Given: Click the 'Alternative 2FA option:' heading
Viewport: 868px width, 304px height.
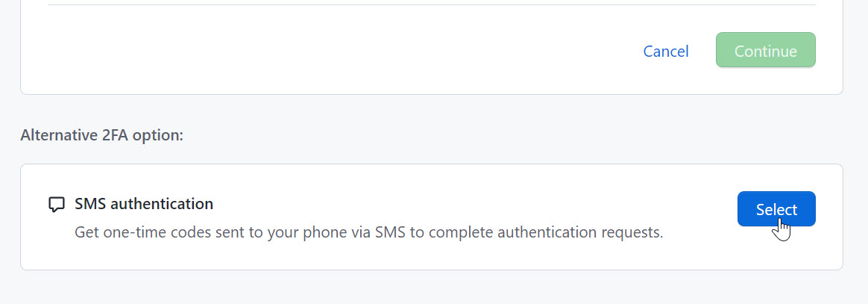Looking at the screenshot, I should [x=101, y=135].
